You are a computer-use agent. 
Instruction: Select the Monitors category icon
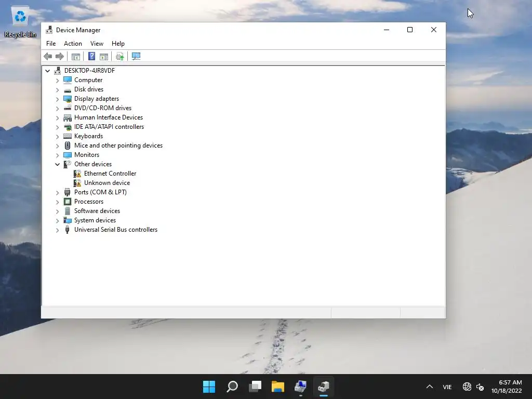(x=68, y=155)
